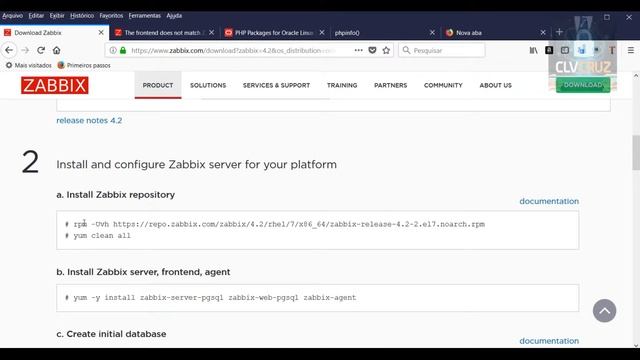Open page actions three-dot menu

pos(358,50)
